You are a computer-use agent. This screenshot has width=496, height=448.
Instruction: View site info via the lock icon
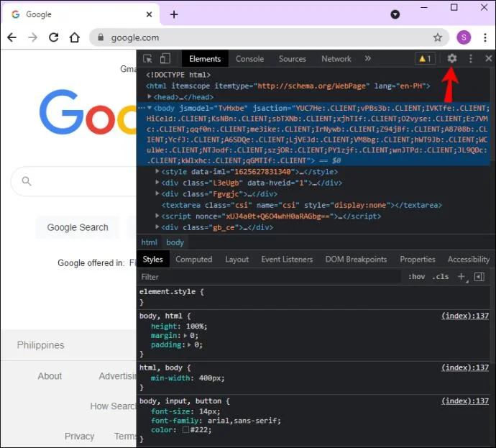tap(101, 37)
